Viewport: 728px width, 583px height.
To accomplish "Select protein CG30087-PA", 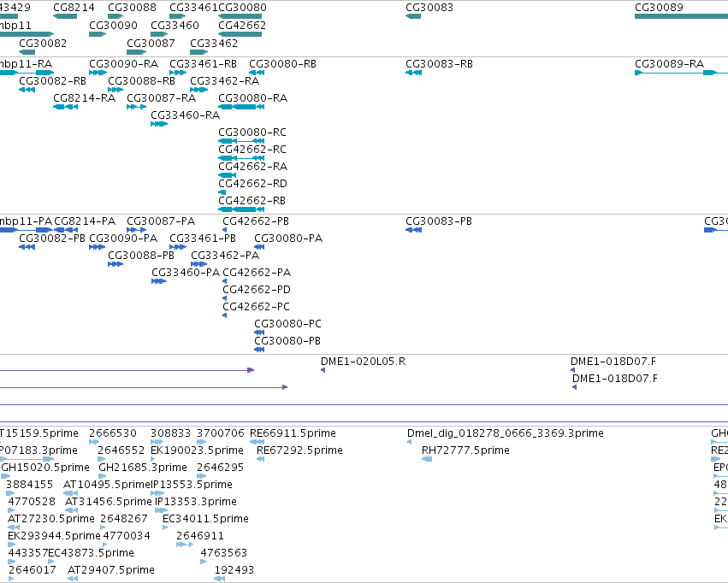I will tap(161, 221).
